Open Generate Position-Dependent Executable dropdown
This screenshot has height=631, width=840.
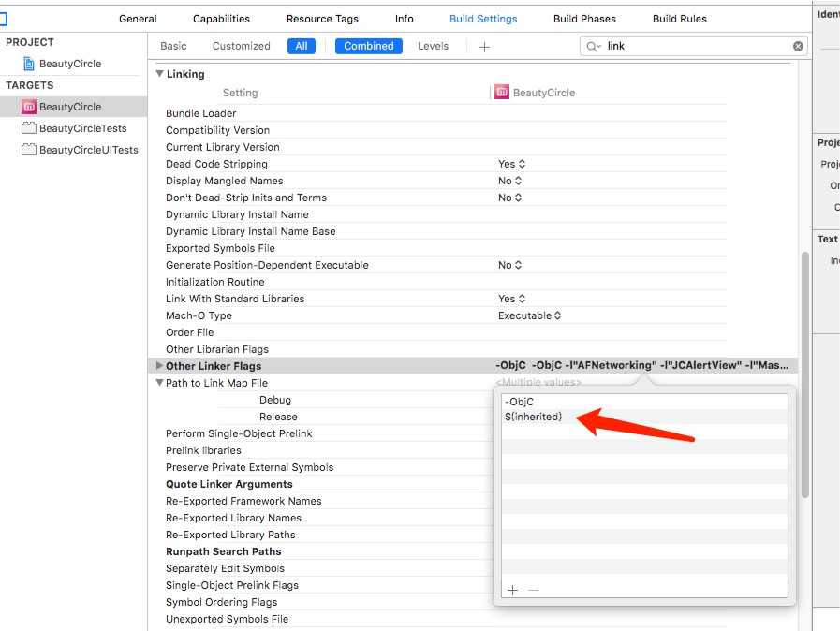509,265
